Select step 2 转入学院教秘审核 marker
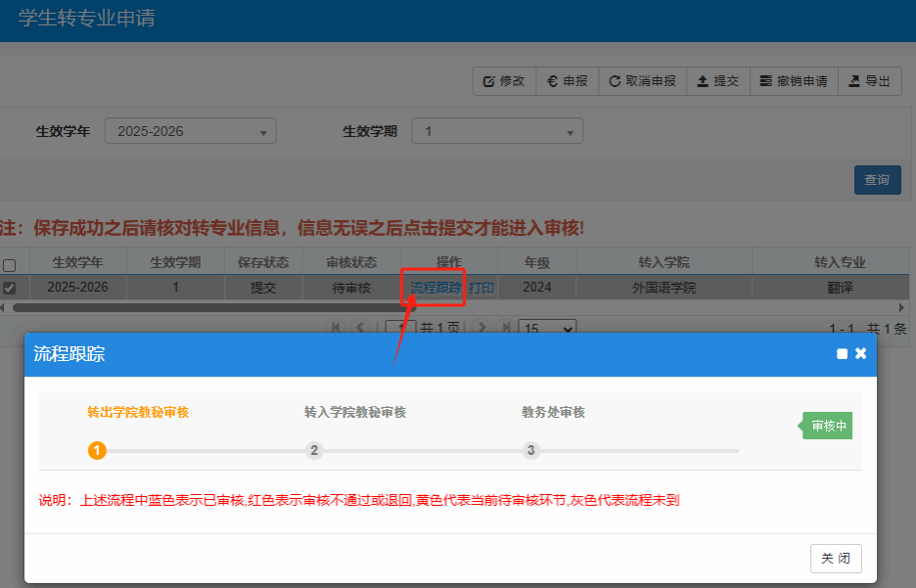Viewport: 916px width, 588px height. [314, 450]
